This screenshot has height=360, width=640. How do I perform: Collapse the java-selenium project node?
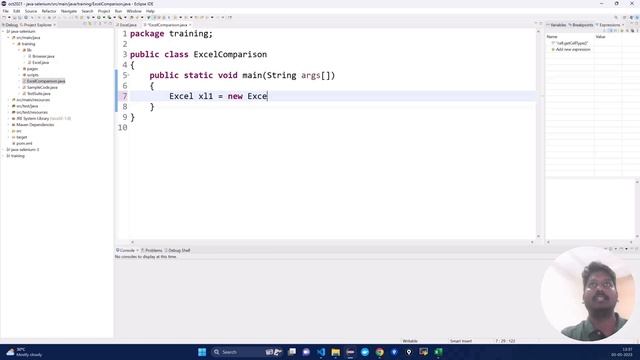point(3,31)
